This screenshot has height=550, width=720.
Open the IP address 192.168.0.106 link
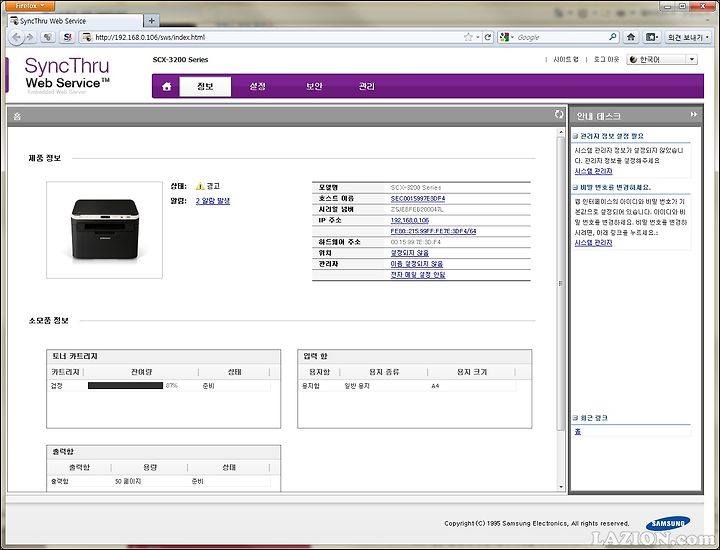pos(410,220)
